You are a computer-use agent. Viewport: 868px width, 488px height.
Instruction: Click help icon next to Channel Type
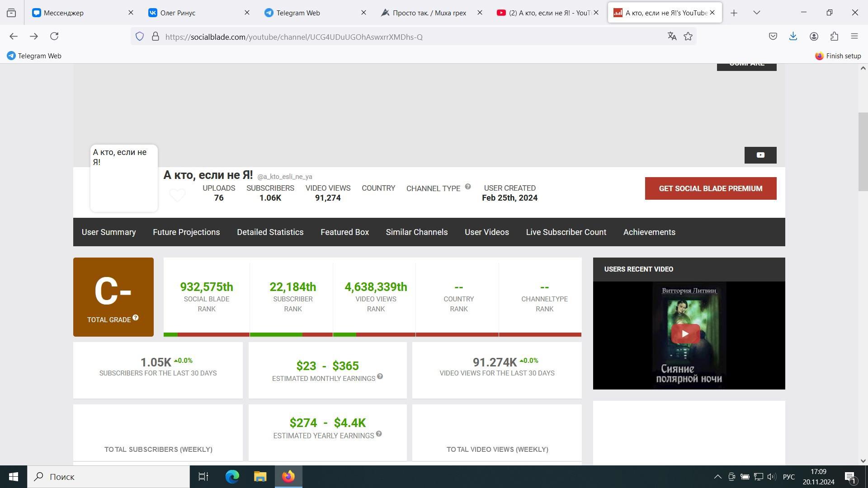[x=467, y=187]
